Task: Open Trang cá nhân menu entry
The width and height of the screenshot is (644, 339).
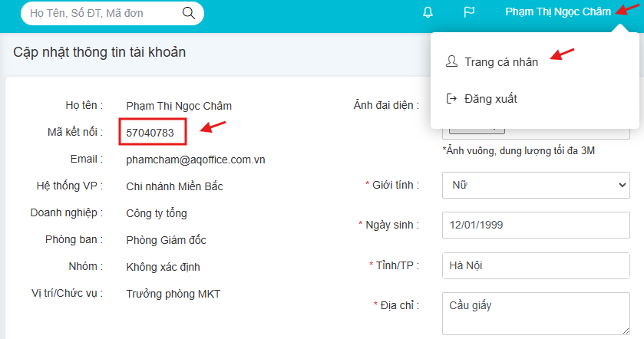Action: tap(500, 62)
